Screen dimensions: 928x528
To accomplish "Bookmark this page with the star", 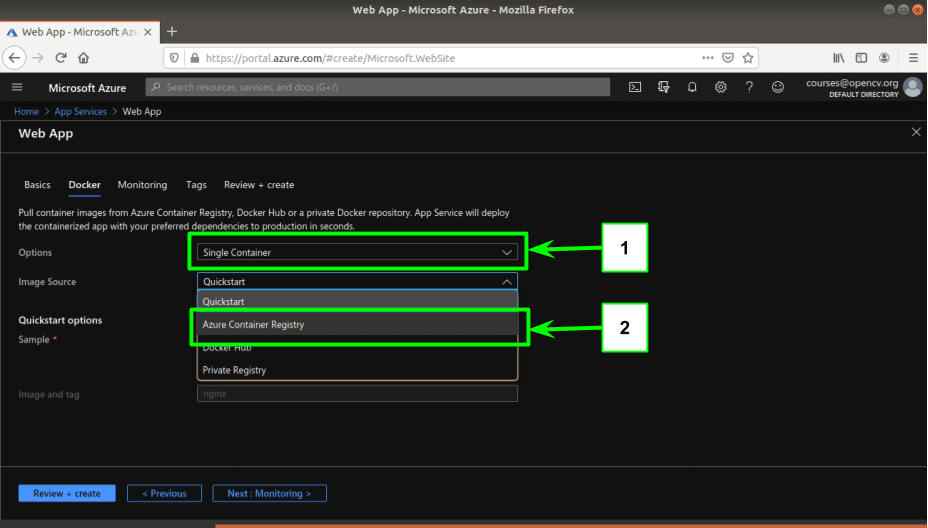I will [748, 58].
